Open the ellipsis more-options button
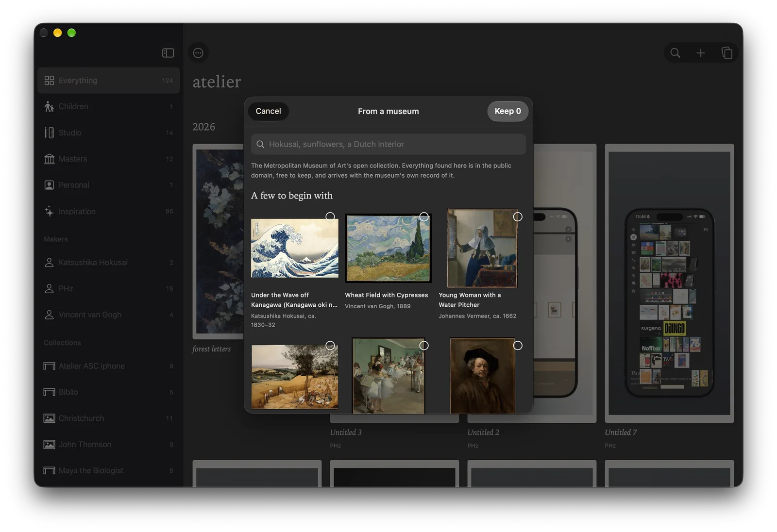 [198, 53]
